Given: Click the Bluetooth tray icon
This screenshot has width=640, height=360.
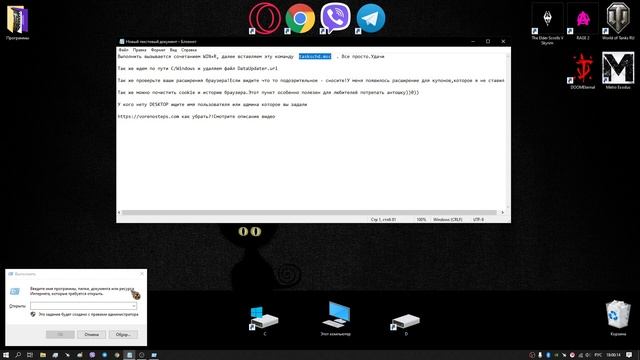Looking at the screenshot, I should pos(548,355).
